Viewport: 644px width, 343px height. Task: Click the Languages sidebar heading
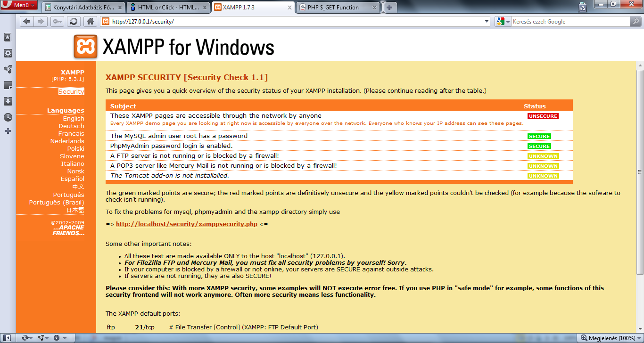(66, 110)
